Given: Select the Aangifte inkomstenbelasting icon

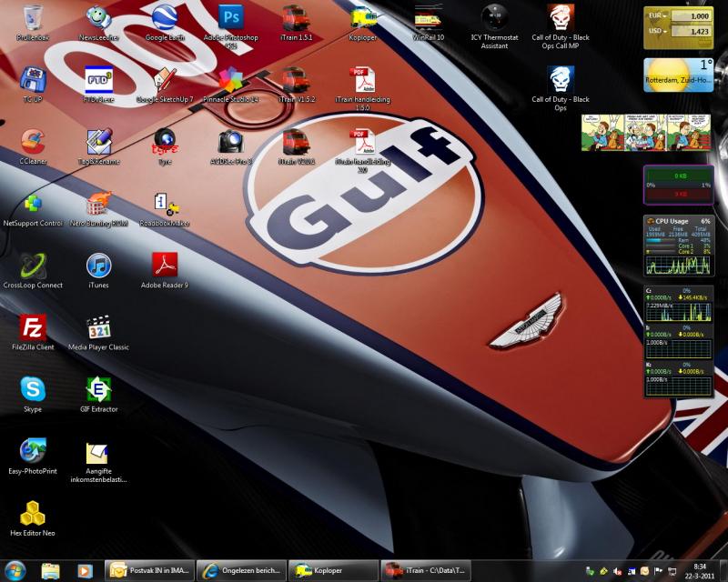Looking at the screenshot, I should click(x=98, y=461).
